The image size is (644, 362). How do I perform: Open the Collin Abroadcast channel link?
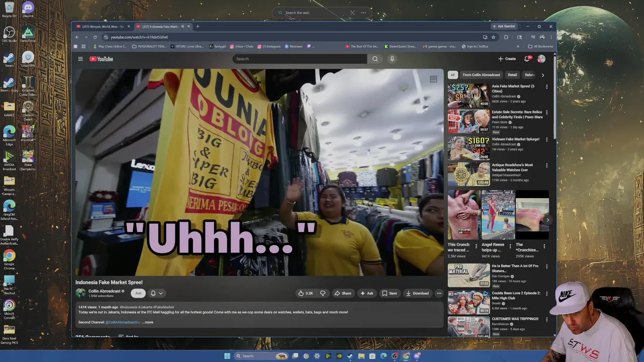(x=104, y=291)
